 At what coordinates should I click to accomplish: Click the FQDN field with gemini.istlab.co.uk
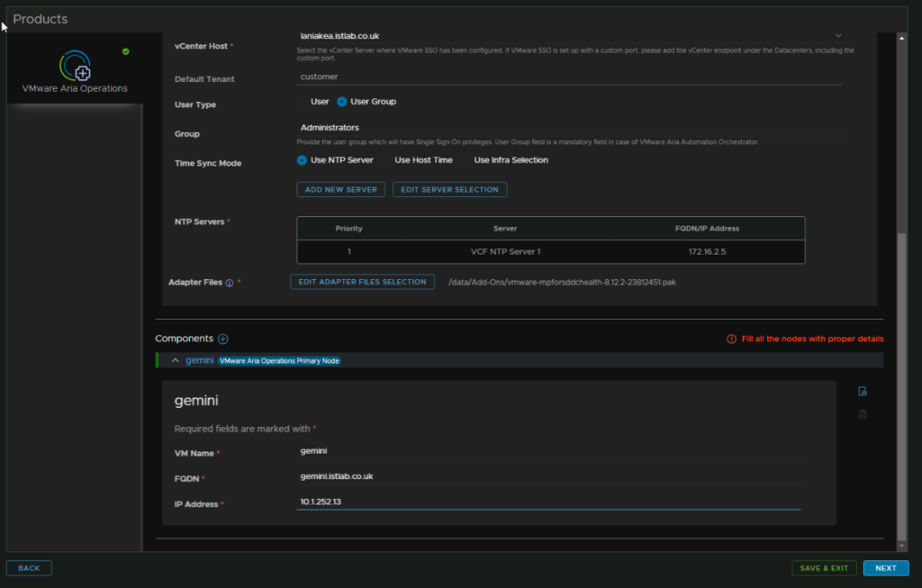(x=549, y=476)
